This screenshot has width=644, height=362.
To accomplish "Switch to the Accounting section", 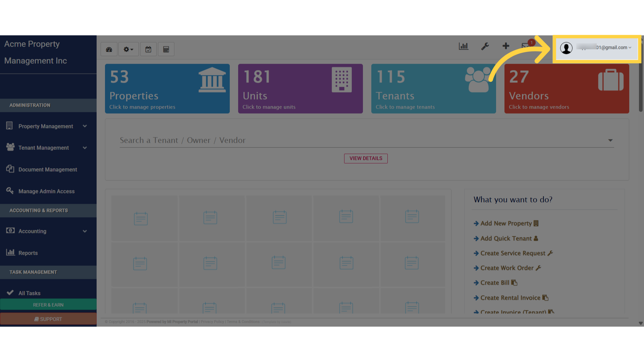I will 33,231.
